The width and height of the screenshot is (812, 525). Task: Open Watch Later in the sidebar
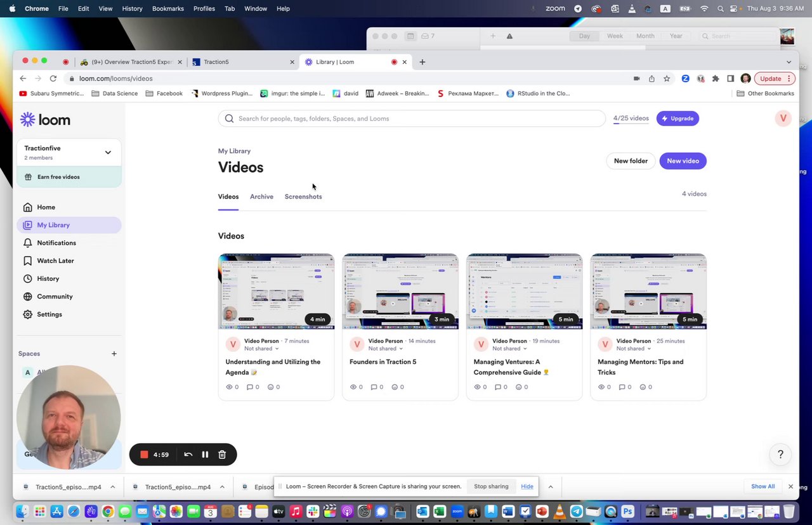pos(69,261)
